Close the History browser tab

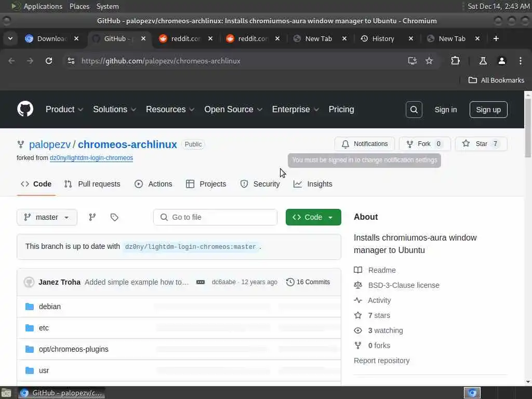click(x=410, y=38)
